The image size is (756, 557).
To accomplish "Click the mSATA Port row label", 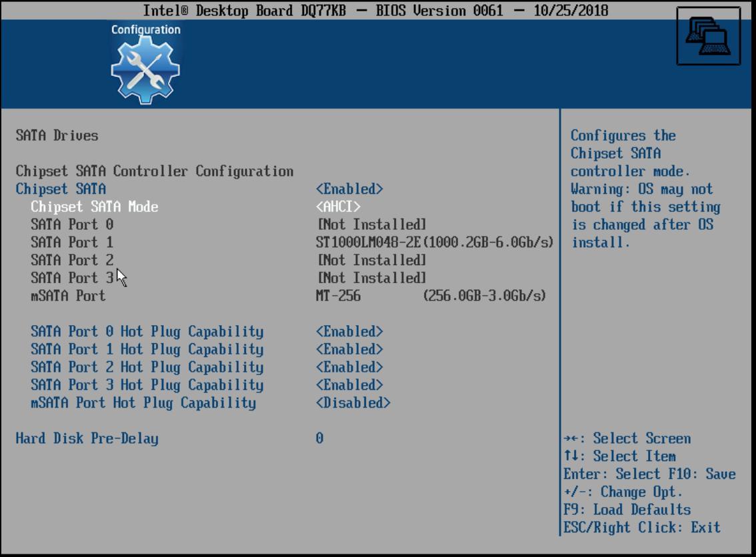I will click(68, 296).
